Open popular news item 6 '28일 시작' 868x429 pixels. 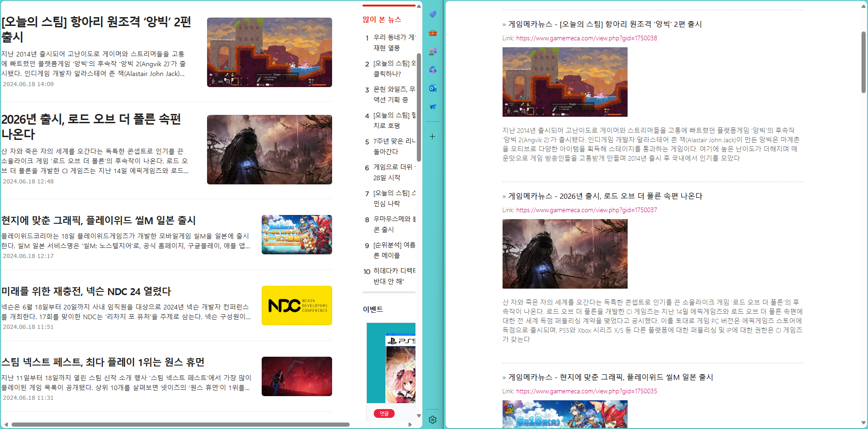[394, 172]
